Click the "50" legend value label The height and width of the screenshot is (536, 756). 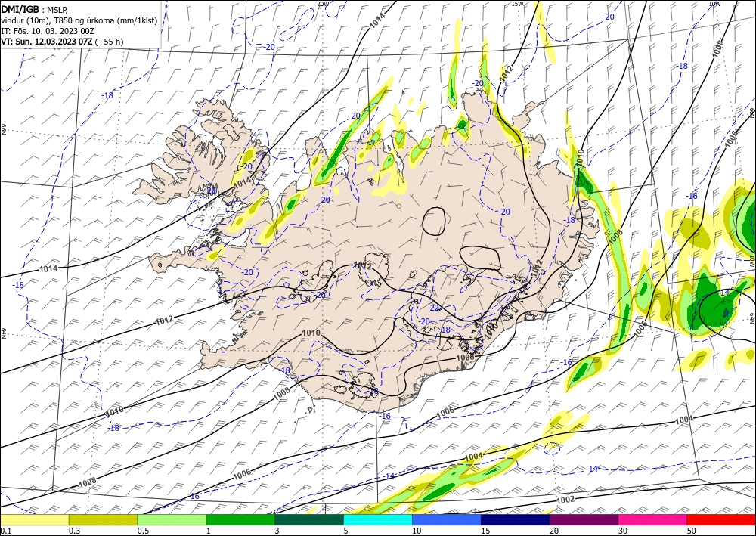point(692,531)
